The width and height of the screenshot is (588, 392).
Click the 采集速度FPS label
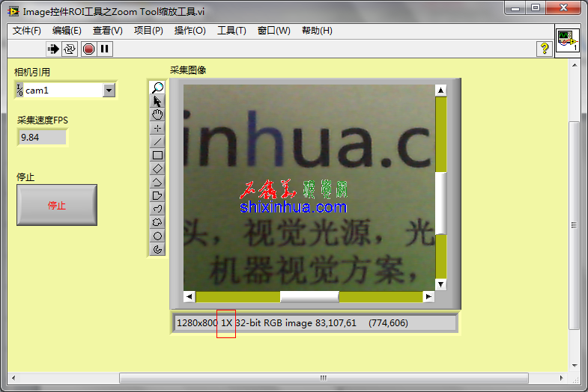pos(43,120)
